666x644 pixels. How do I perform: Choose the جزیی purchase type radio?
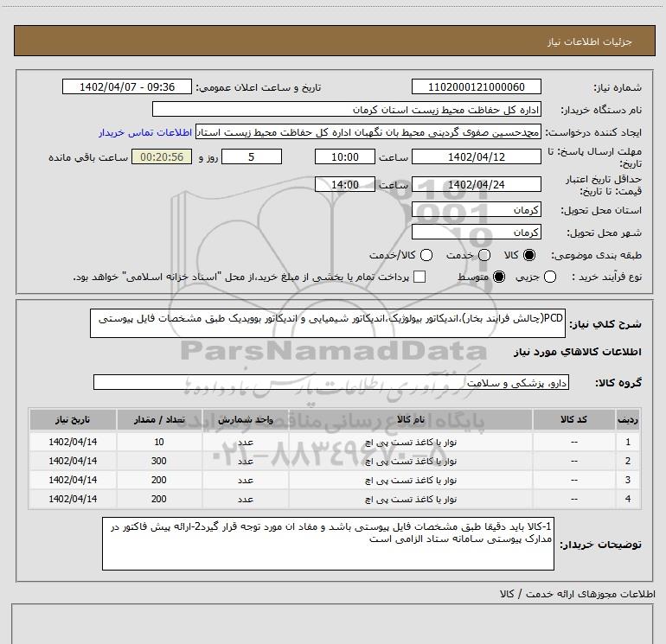tap(550, 277)
